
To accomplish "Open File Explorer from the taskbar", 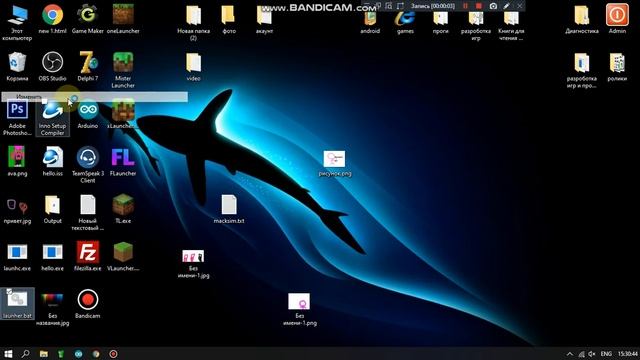I will (x=43, y=353).
